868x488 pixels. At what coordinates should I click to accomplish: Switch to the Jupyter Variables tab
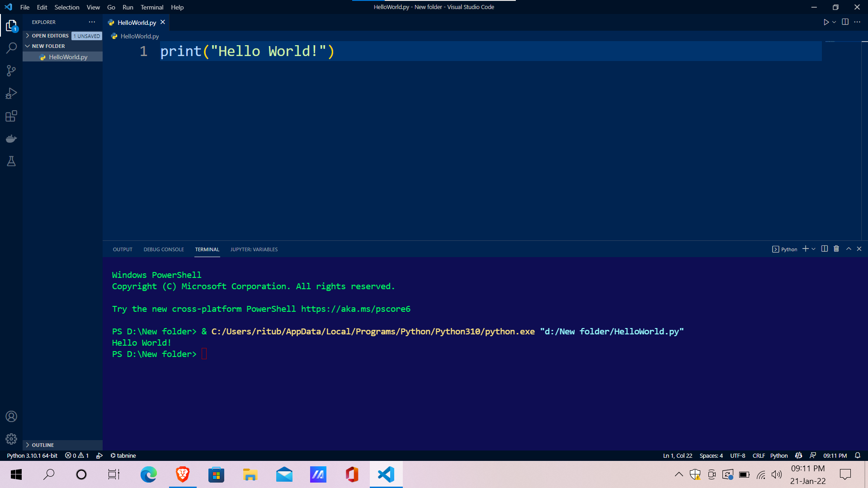254,249
